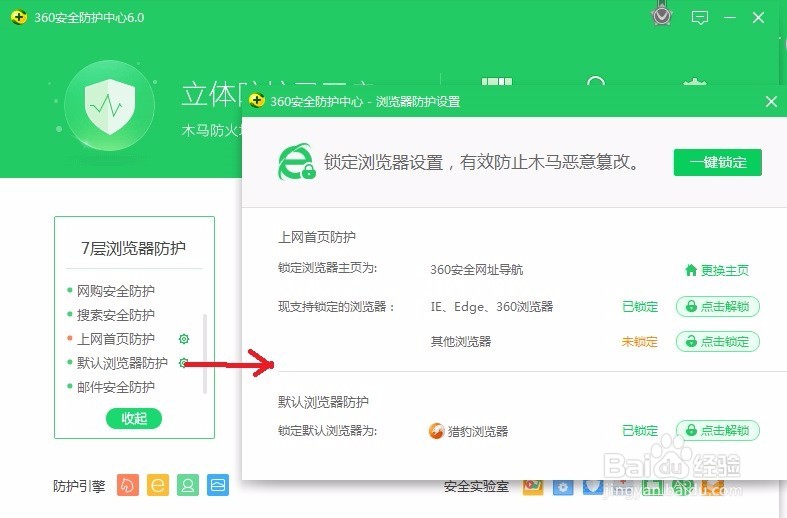Click the scrollbar in the 7层浏览器防护 list
This screenshot has height=518, width=787.
[205, 354]
